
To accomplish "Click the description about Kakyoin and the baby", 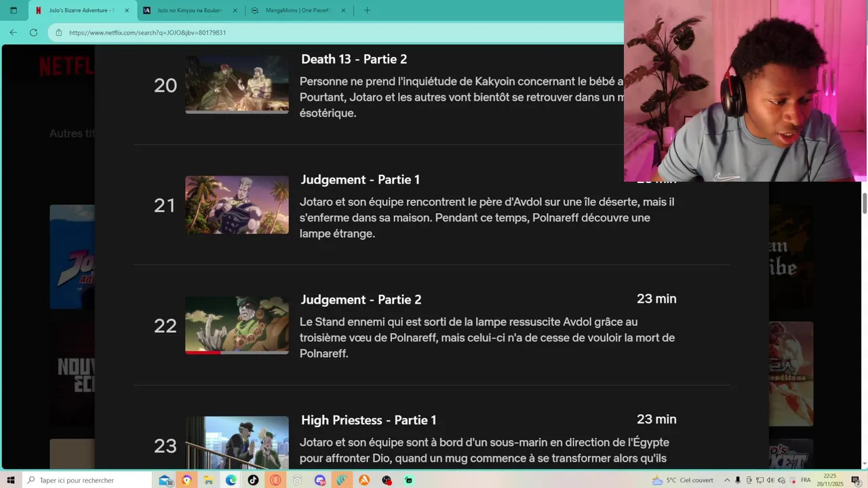I will [x=461, y=97].
